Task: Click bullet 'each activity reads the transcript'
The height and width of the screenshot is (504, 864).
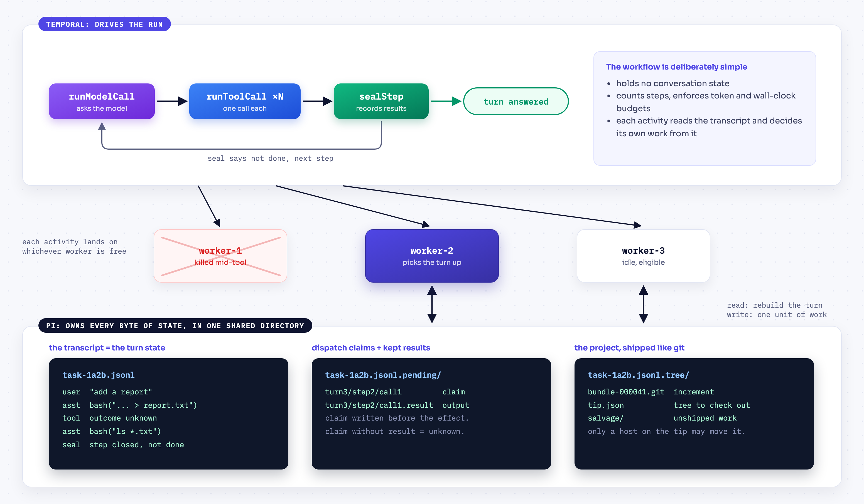Action: pyautogui.click(x=709, y=127)
